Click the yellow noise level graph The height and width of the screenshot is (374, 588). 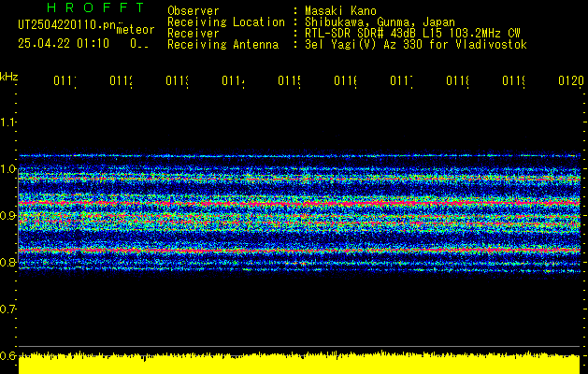coord(299,363)
